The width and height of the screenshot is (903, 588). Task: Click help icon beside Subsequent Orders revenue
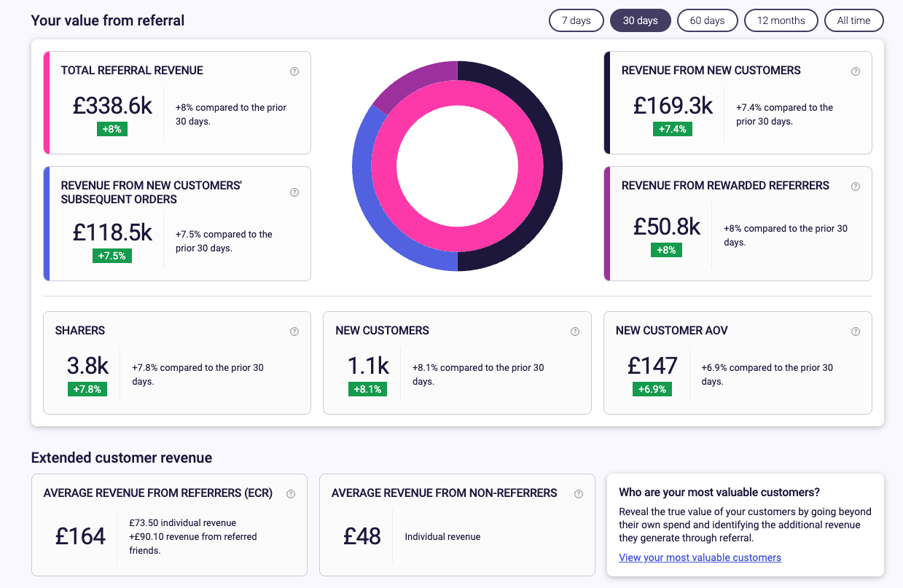pyautogui.click(x=294, y=193)
